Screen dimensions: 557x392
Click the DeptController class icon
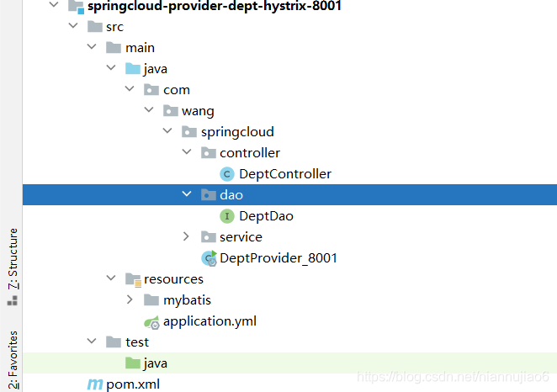point(227,174)
